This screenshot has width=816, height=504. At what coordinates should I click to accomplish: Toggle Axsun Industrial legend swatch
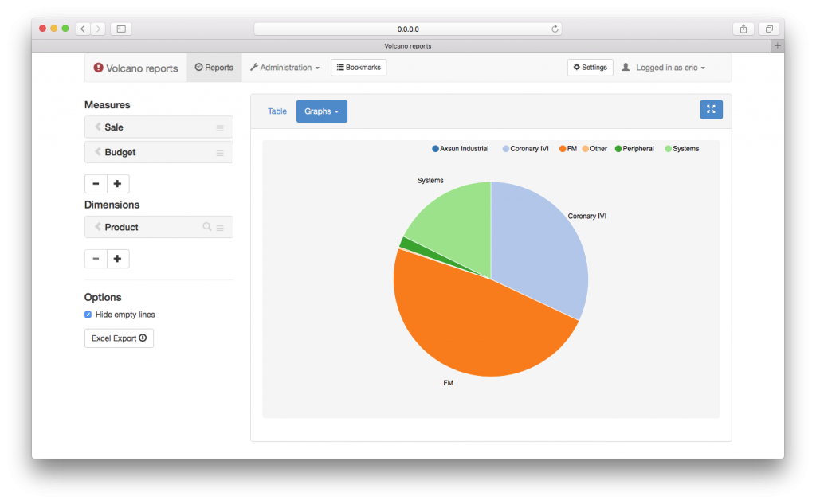pos(435,149)
